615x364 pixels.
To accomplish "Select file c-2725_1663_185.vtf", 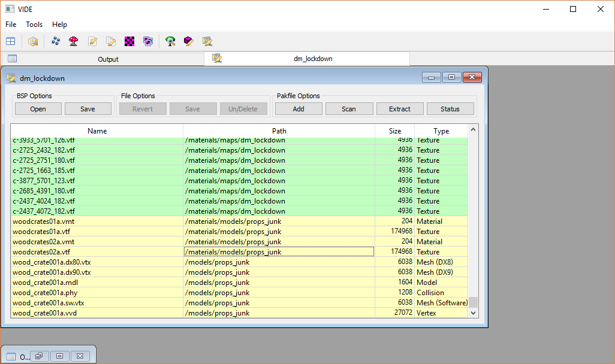I will click(x=239, y=171).
